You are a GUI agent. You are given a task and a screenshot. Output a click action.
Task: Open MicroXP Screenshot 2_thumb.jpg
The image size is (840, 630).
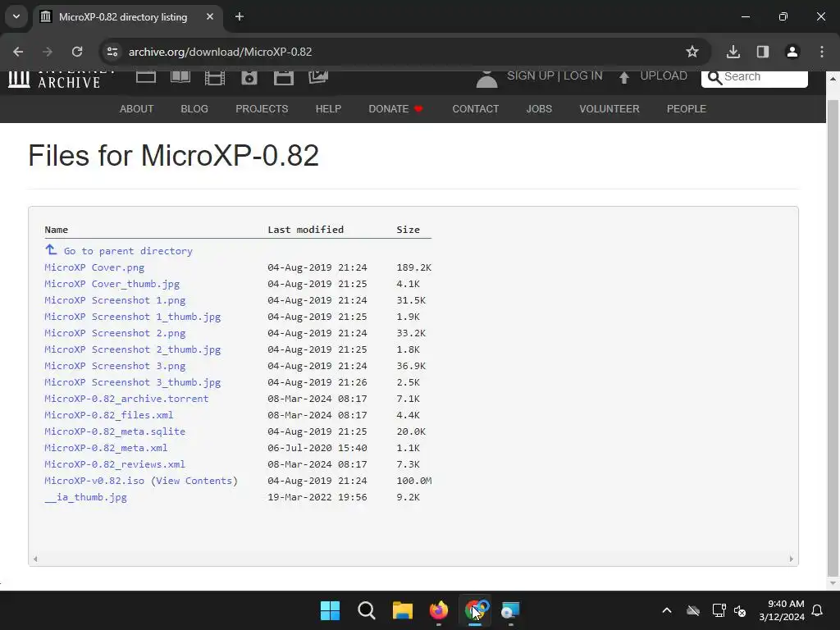coord(132,349)
